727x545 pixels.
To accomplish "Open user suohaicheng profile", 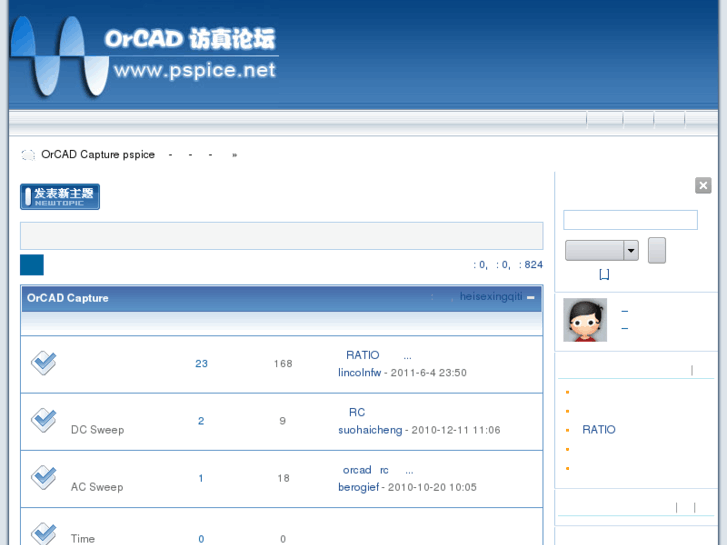I will click(x=370, y=430).
